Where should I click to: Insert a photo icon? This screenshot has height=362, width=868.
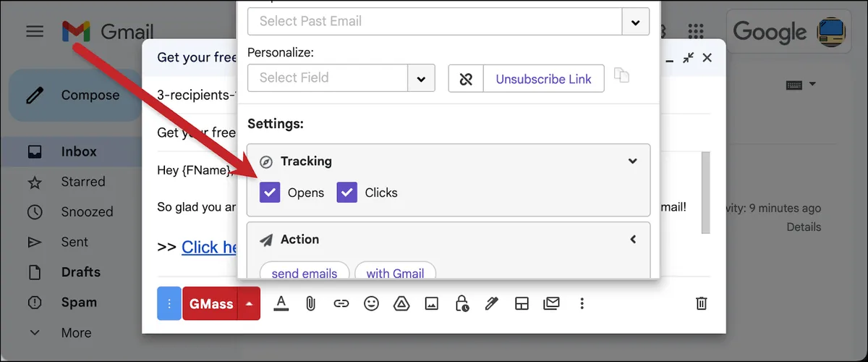coord(431,304)
